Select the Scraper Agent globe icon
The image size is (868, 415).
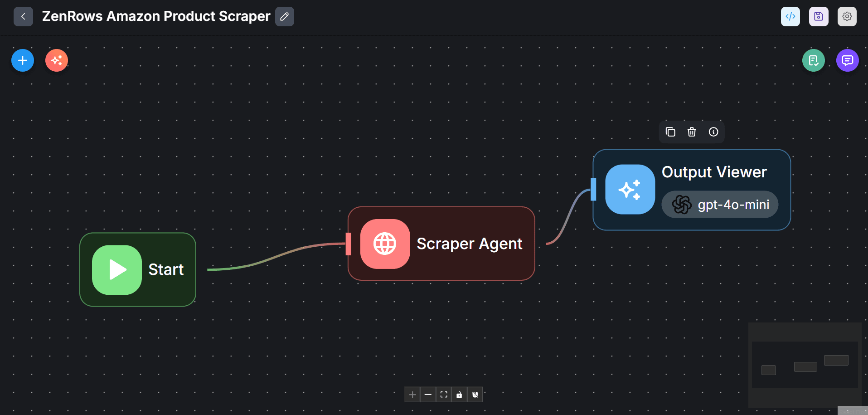(385, 244)
